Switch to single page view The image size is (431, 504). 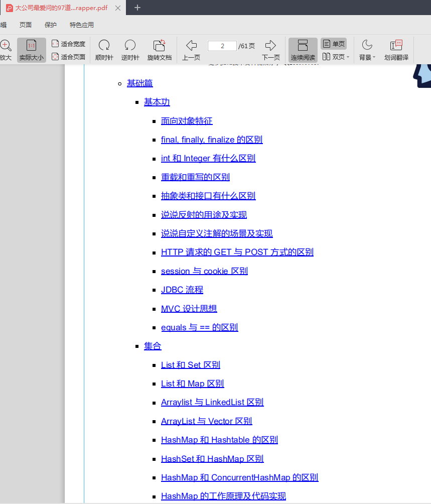tap(334, 44)
